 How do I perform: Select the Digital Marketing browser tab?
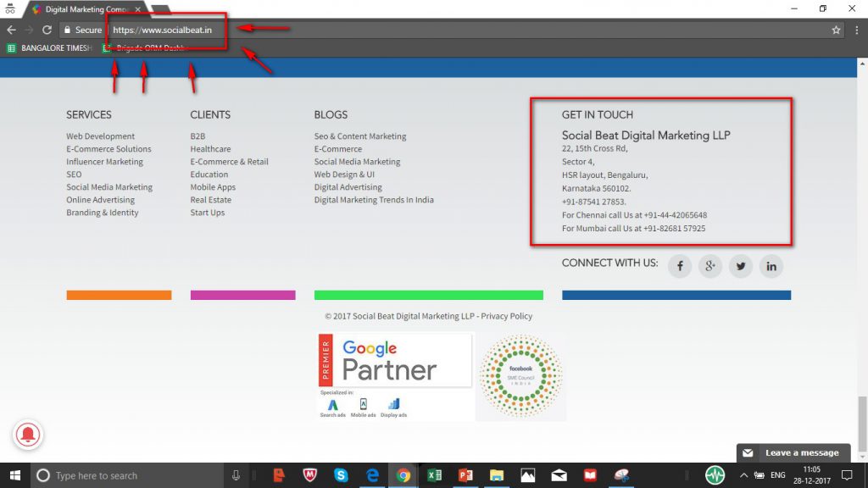86,9
